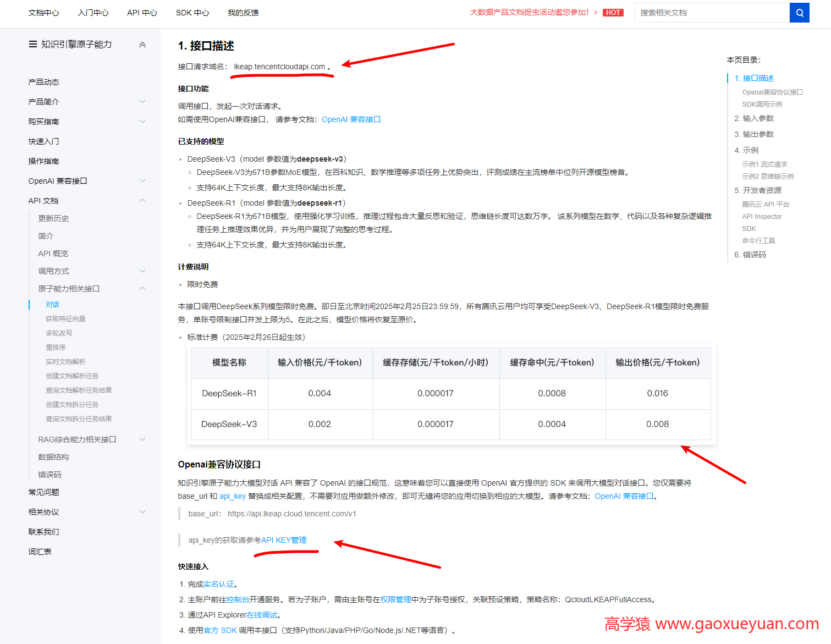Click the hamburger menu icon beside 知识引擎原子能力
The image size is (831, 644).
[32, 45]
